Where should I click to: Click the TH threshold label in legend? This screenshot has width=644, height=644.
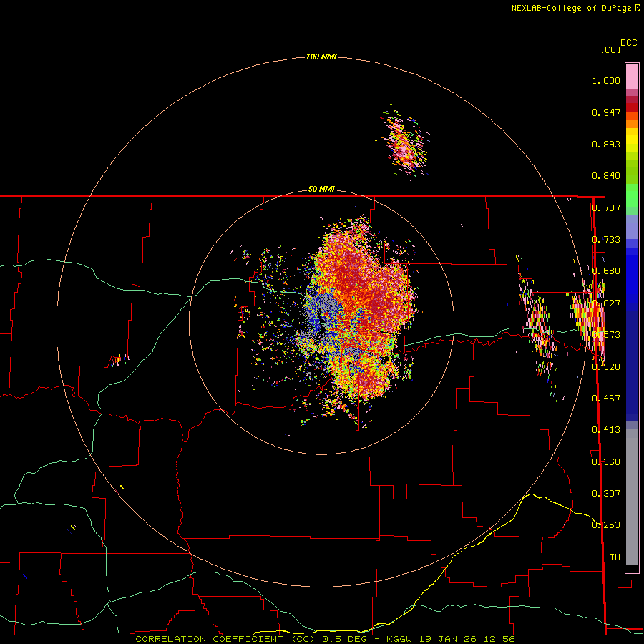(x=615, y=557)
